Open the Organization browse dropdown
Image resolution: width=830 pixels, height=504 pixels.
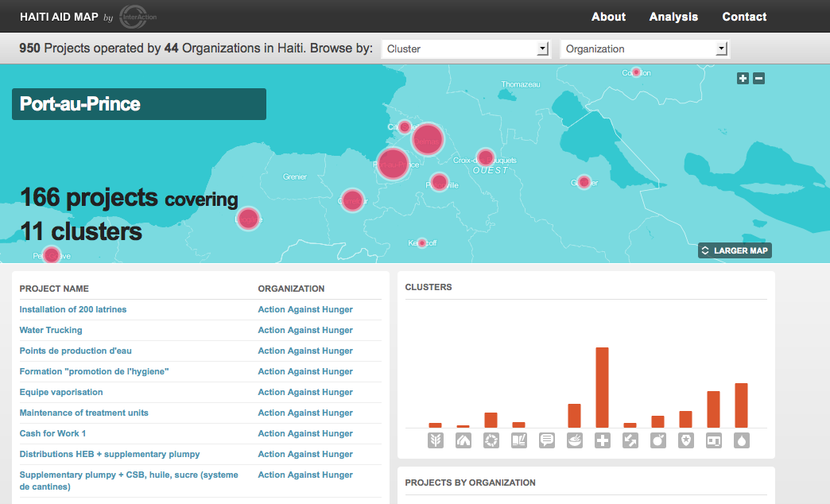(644, 48)
